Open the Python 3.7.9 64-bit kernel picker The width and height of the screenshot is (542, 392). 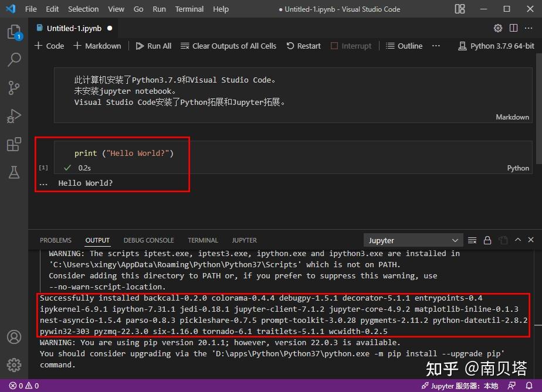coord(496,46)
